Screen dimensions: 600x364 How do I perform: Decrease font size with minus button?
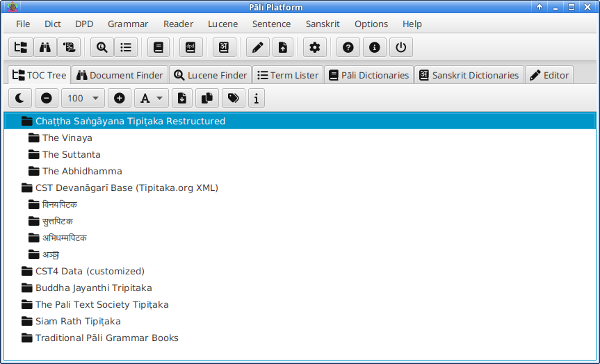pos(47,98)
